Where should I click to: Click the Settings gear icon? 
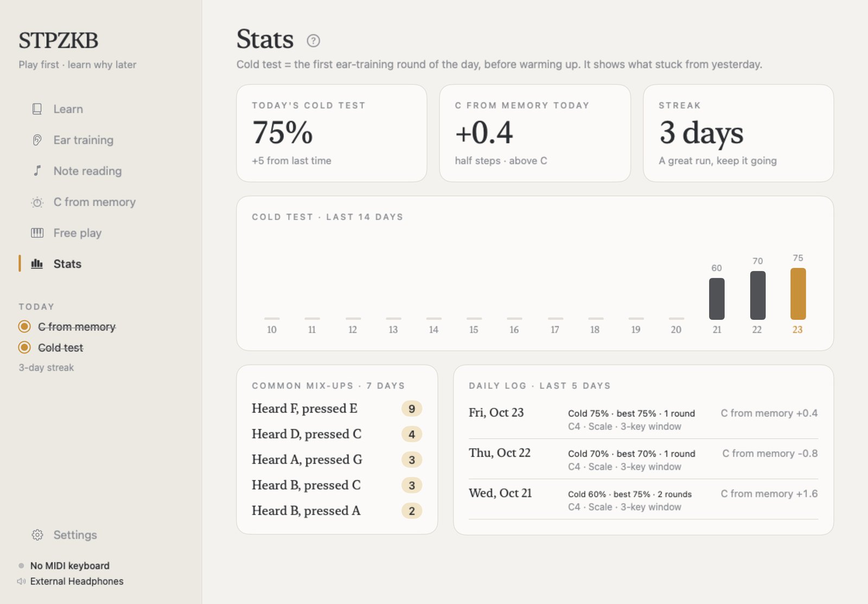coord(37,535)
